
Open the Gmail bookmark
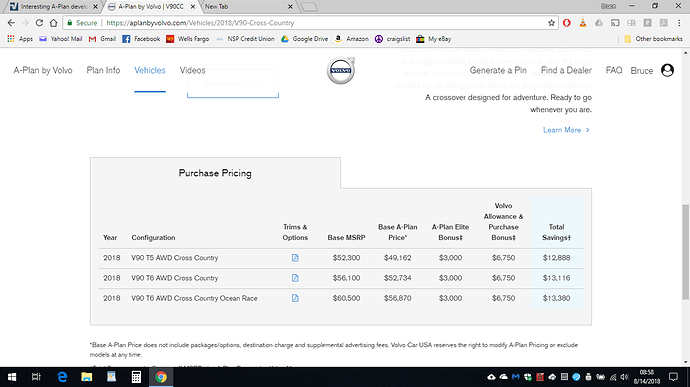point(102,39)
